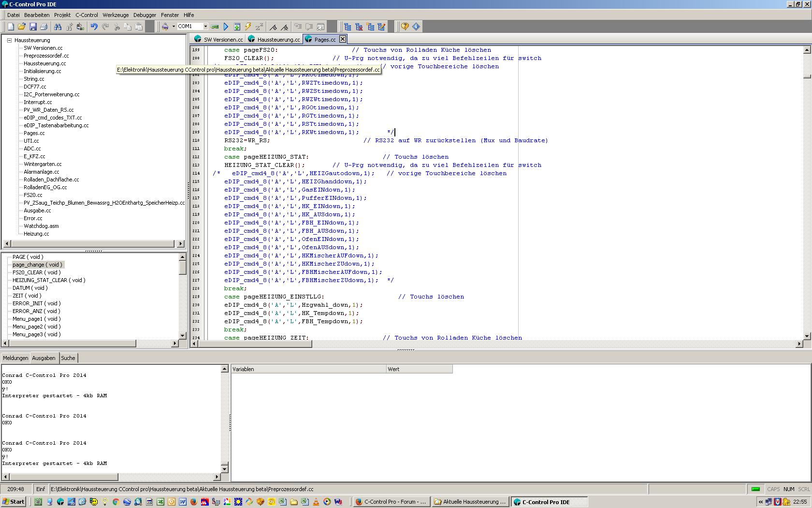Open Heizung.cc in the project tree
This screenshot has width=812, height=508.
[x=36, y=234]
